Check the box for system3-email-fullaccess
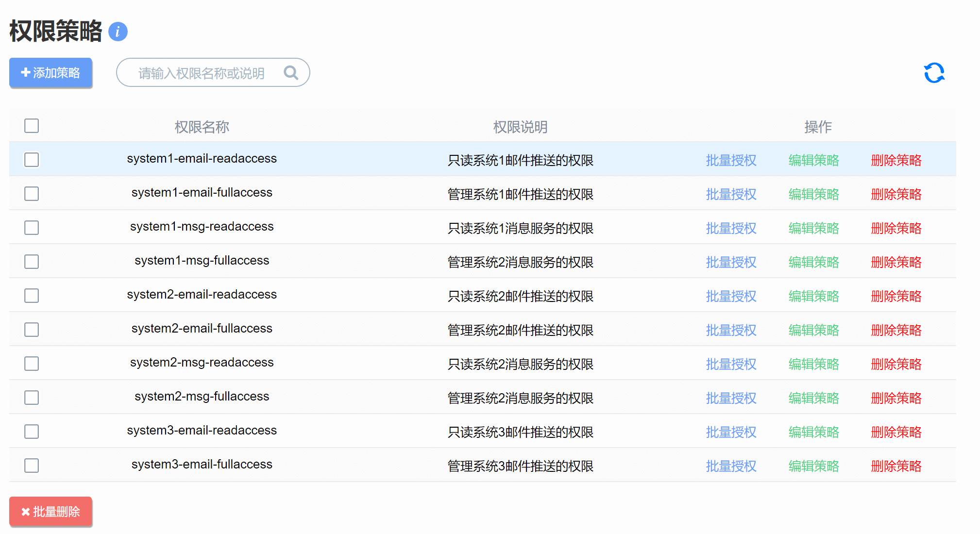This screenshot has width=980, height=534. pyautogui.click(x=32, y=466)
